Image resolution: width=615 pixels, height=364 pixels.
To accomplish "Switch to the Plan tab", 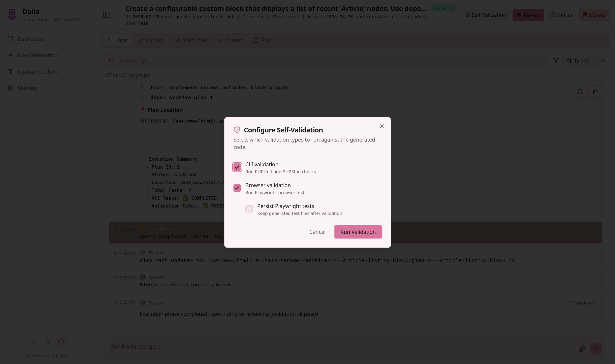I will coord(262,40).
